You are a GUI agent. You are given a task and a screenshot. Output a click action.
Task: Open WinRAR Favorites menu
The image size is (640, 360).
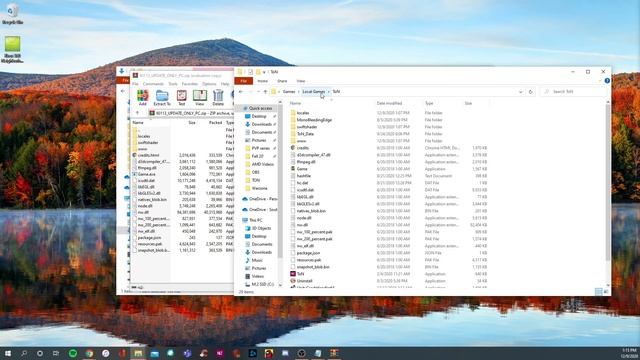(190, 84)
